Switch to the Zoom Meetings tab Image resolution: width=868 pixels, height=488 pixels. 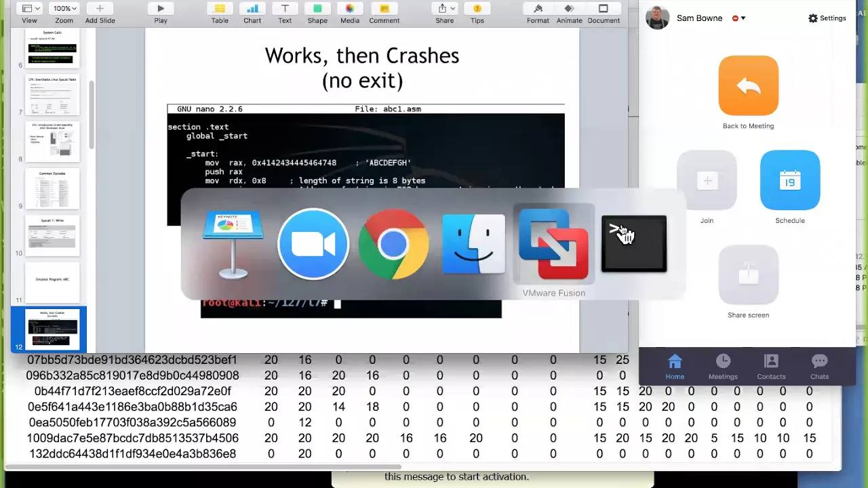(x=723, y=367)
